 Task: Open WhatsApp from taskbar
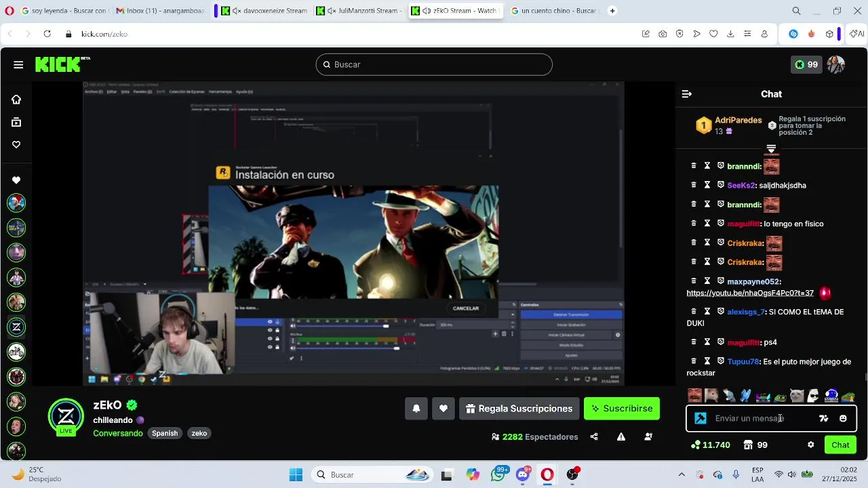pos(498,475)
